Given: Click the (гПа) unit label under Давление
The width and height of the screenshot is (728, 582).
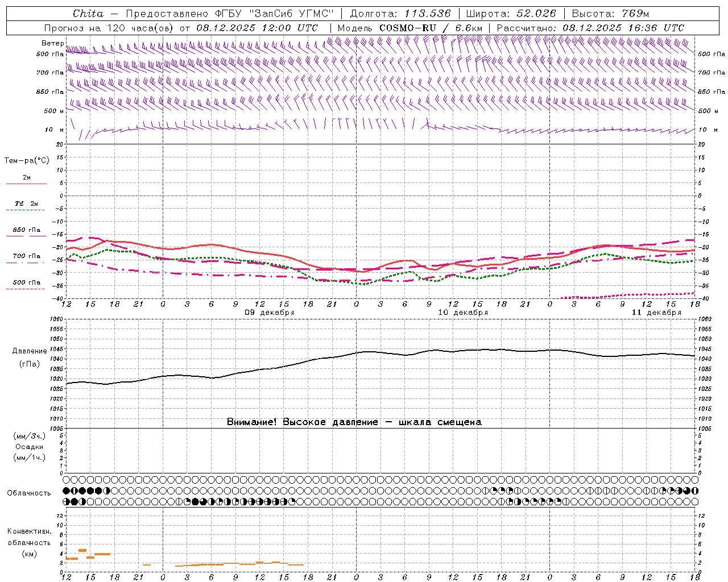Looking at the screenshot, I should (29, 364).
